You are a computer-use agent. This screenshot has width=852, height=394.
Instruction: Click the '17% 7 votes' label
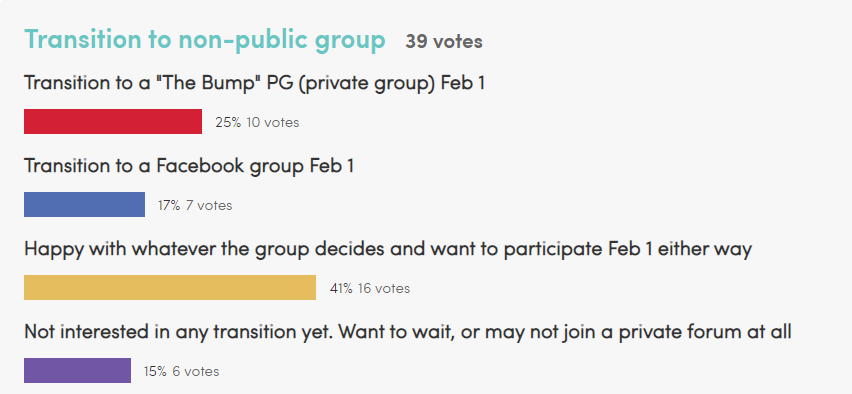(195, 205)
